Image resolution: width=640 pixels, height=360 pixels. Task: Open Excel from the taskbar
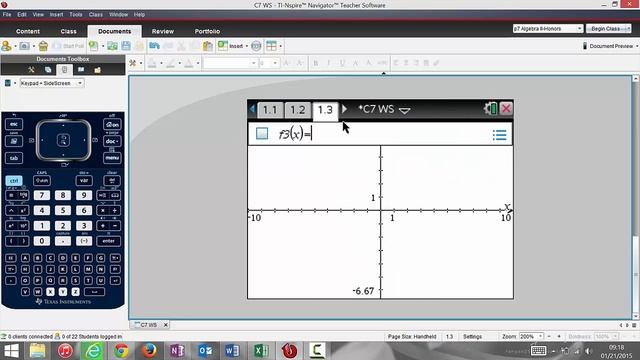click(261, 351)
